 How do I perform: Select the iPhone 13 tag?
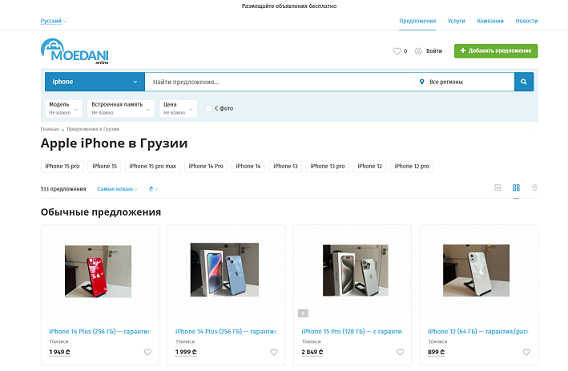[285, 166]
